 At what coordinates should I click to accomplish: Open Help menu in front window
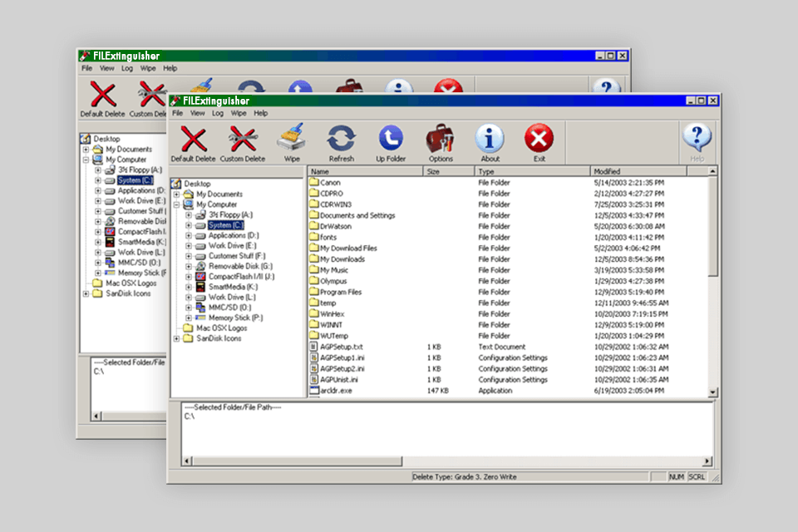pyautogui.click(x=260, y=113)
